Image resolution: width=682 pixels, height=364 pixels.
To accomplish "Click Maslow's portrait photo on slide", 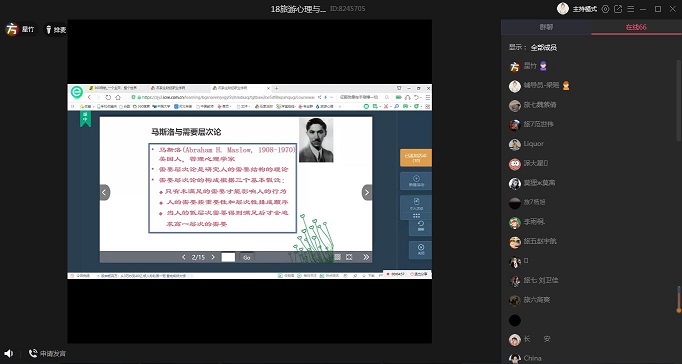I will (x=316, y=140).
